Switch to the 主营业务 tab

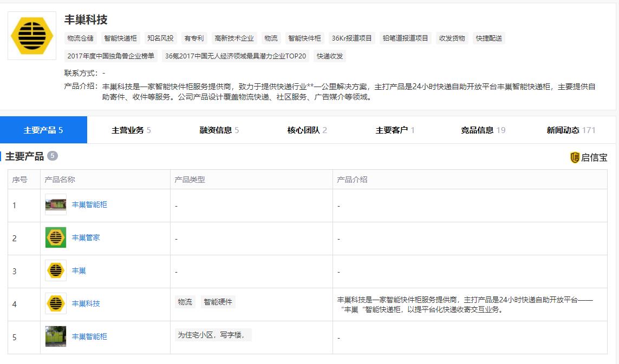(131, 130)
